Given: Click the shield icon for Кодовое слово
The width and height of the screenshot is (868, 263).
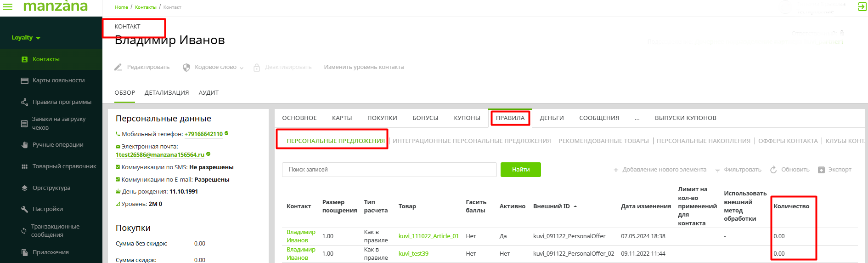Looking at the screenshot, I should (x=186, y=68).
